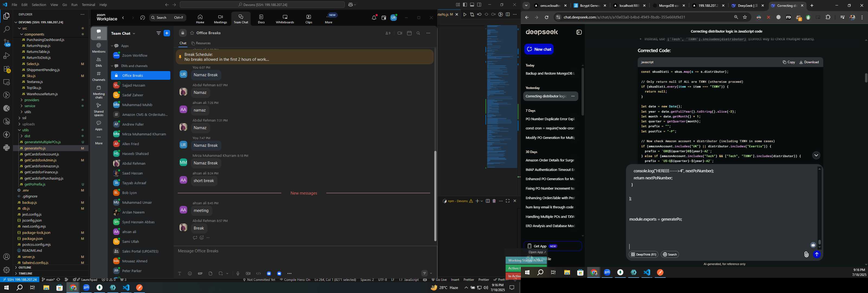Start a New chat in DeepSeek

coord(539,49)
